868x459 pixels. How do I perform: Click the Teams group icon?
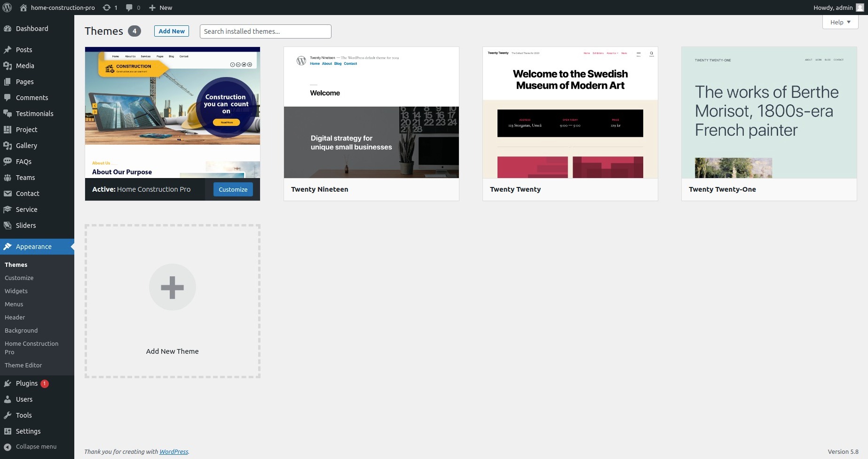(8, 178)
